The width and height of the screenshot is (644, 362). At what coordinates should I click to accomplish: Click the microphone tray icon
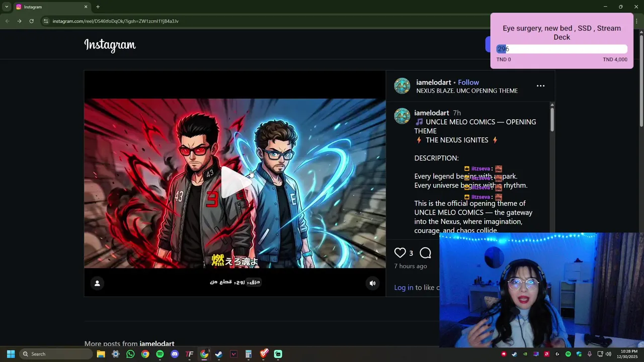coord(590,354)
